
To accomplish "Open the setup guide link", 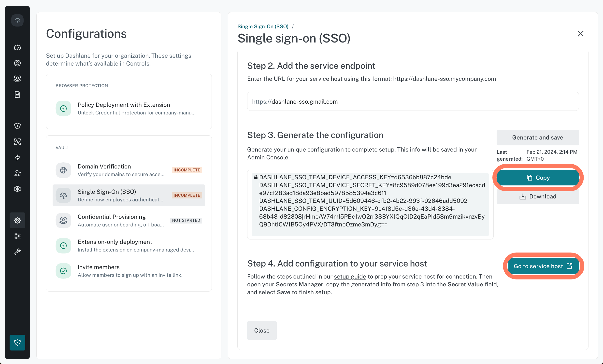I will click(350, 277).
